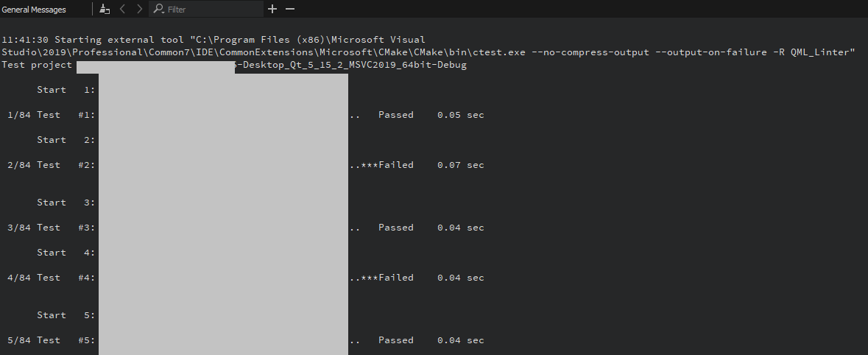Click the 0.05 sec duration text
Screen dimensions: 868x355
[460, 115]
